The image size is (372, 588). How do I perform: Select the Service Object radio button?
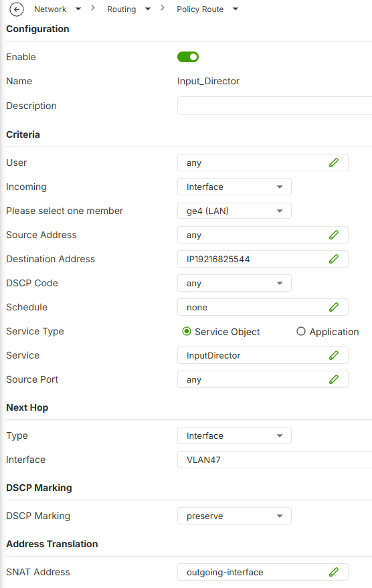coord(187,332)
